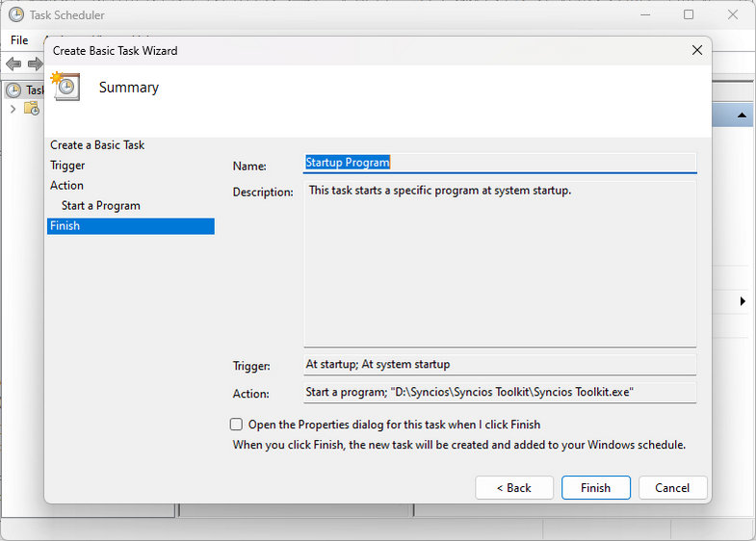Close the Task Scheduler window
This screenshot has width=756, height=541.
coord(733,14)
